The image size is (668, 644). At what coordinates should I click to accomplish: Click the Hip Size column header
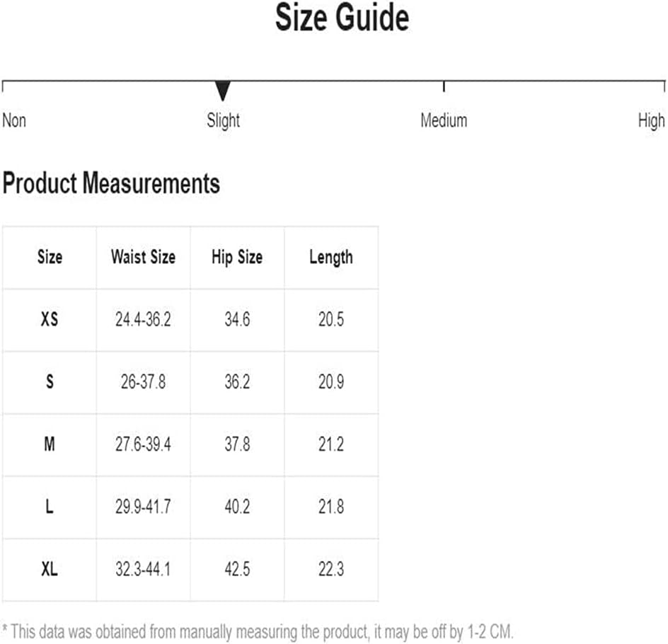click(x=237, y=258)
